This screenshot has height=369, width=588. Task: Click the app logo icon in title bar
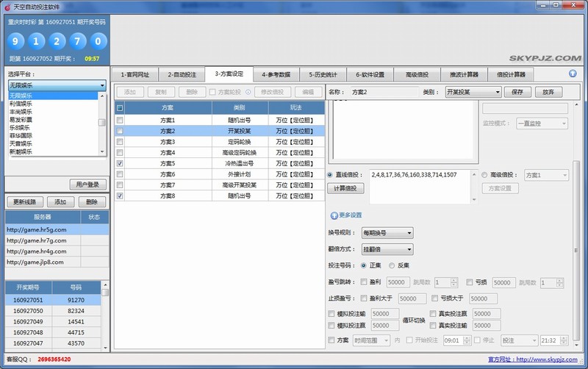coord(7,6)
